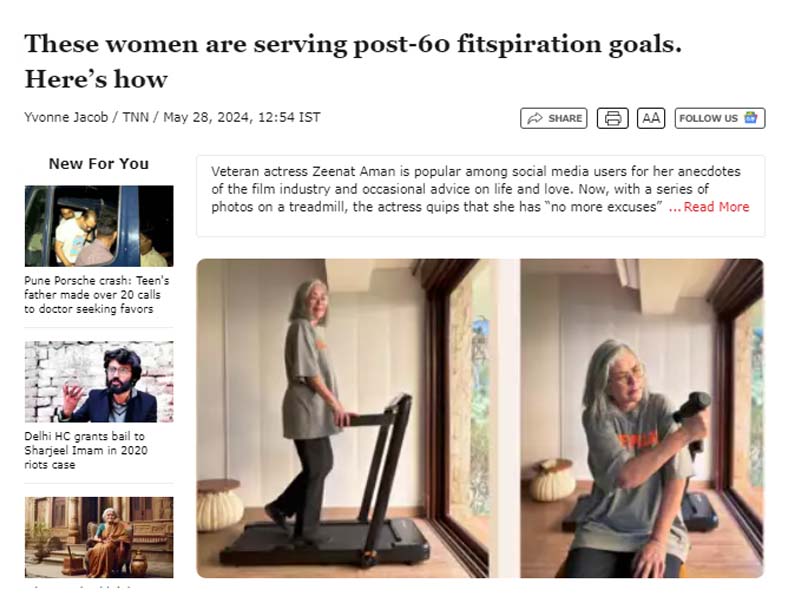
Task: Click the New For You heading
Action: click(x=99, y=164)
